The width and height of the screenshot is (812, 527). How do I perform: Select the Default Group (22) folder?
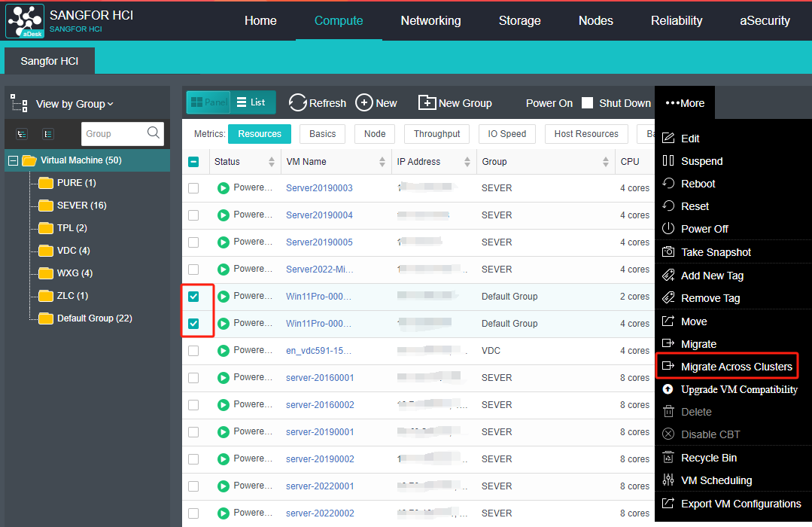tap(94, 318)
